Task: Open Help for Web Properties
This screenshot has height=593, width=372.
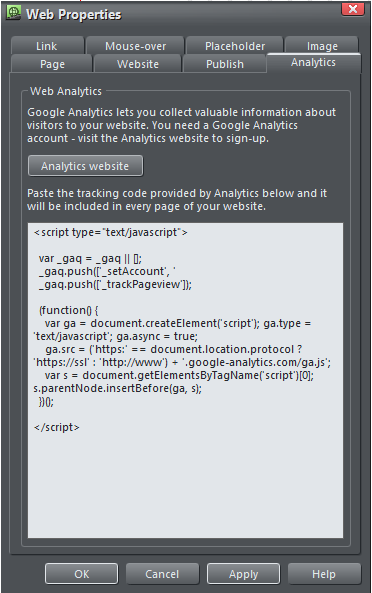Action: [x=324, y=574]
